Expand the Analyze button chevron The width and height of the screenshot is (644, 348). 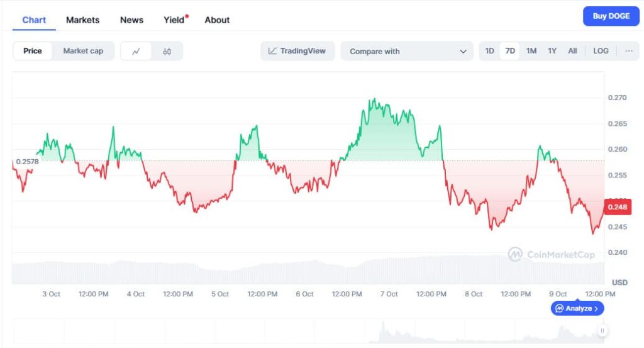coord(596,308)
